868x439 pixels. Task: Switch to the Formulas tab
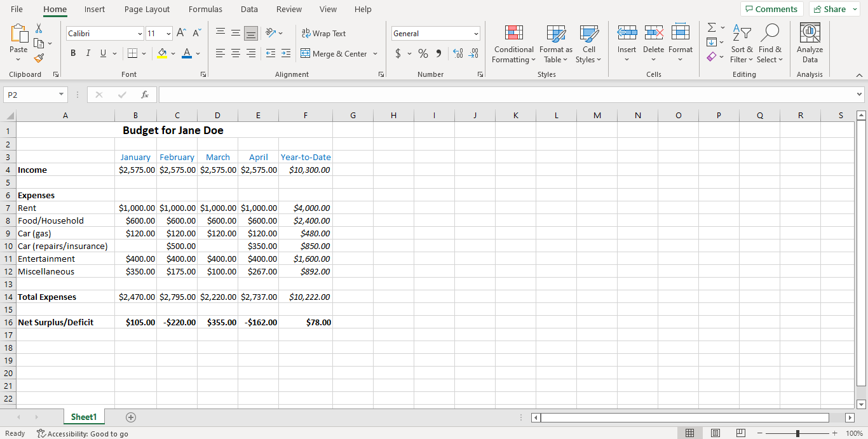(x=205, y=9)
